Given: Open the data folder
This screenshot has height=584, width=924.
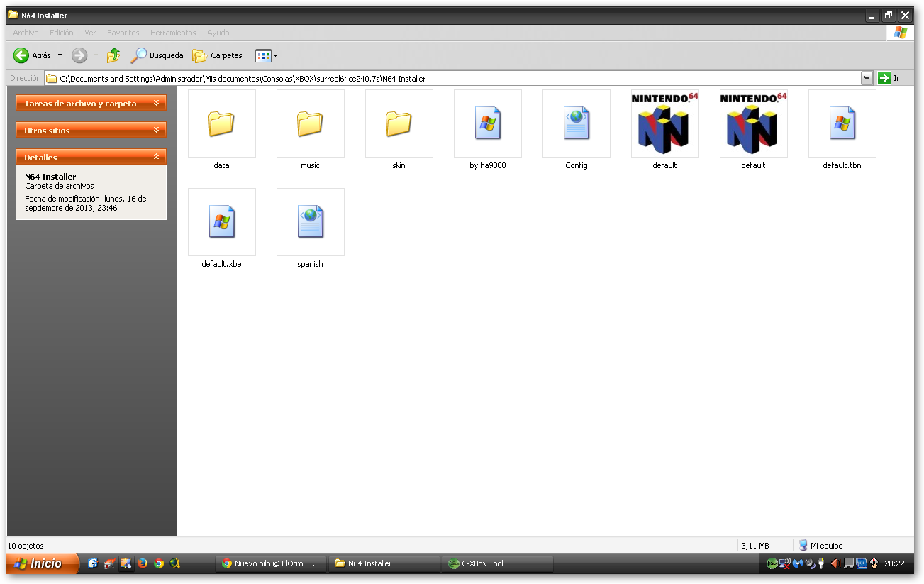Looking at the screenshot, I should pos(221,124).
